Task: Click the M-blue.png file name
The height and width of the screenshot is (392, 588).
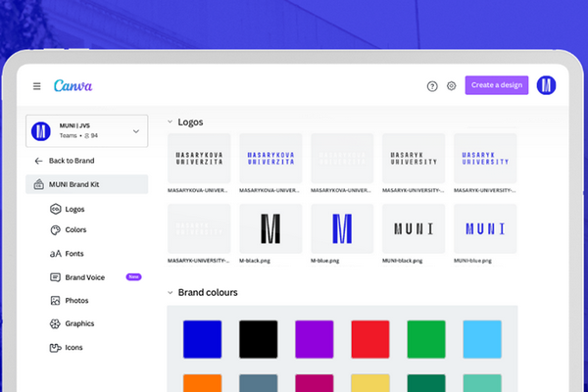Action: [x=324, y=261]
